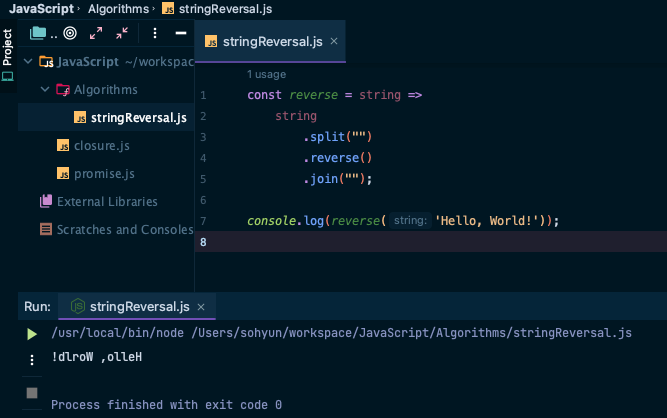Click the promise.js file icon
Screen dimensions: 667x418
[x=63, y=173]
